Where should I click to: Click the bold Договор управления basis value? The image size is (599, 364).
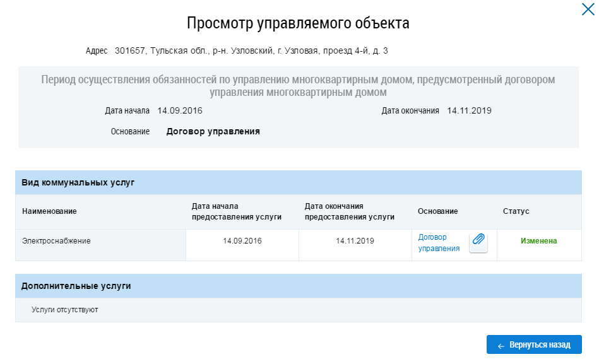(x=213, y=132)
